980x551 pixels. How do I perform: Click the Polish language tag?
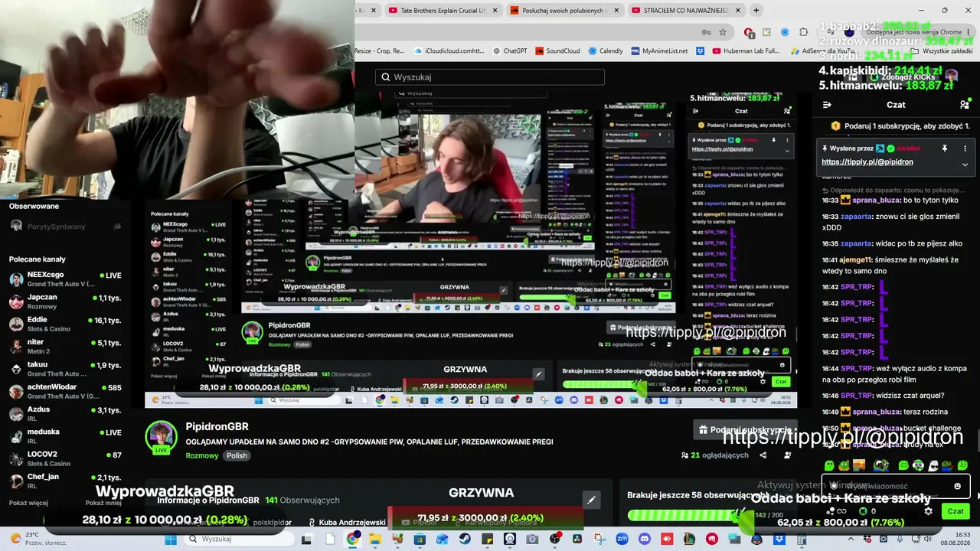(x=237, y=455)
